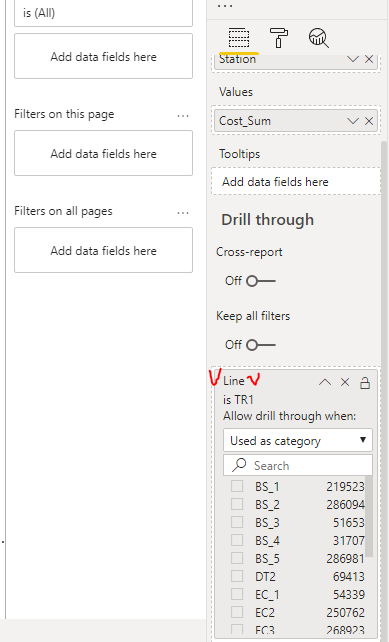Open the Used as category dropdown
Image resolution: width=389 pixels, height=642 pixels.
[298, 441]
